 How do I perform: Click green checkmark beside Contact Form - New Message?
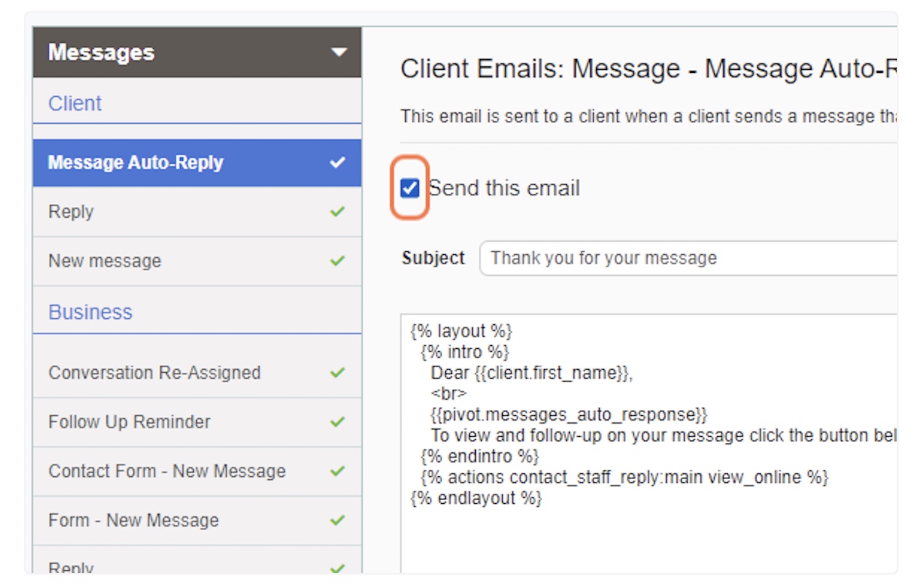[337, 471]
